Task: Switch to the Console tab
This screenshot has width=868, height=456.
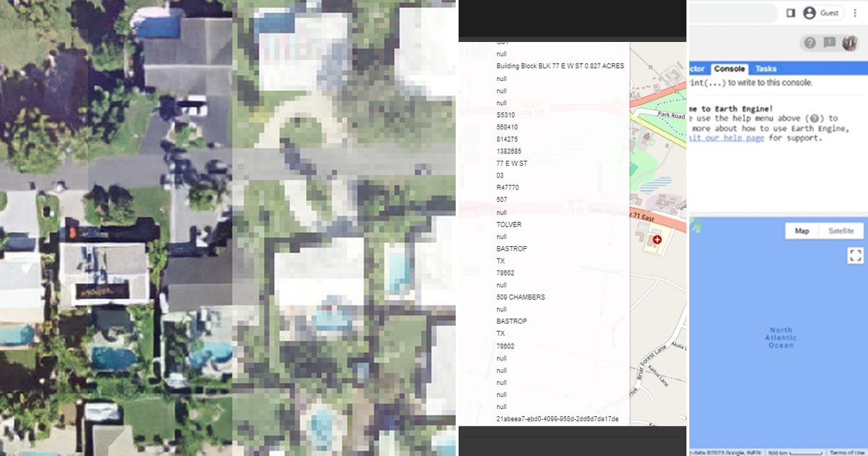Action: coord(728,69)
